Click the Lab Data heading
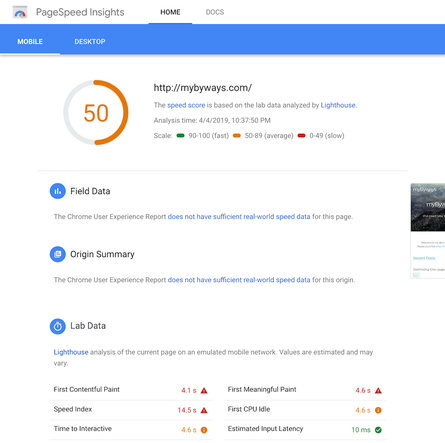This screenshot has height=443, width=445. point(88,326)
